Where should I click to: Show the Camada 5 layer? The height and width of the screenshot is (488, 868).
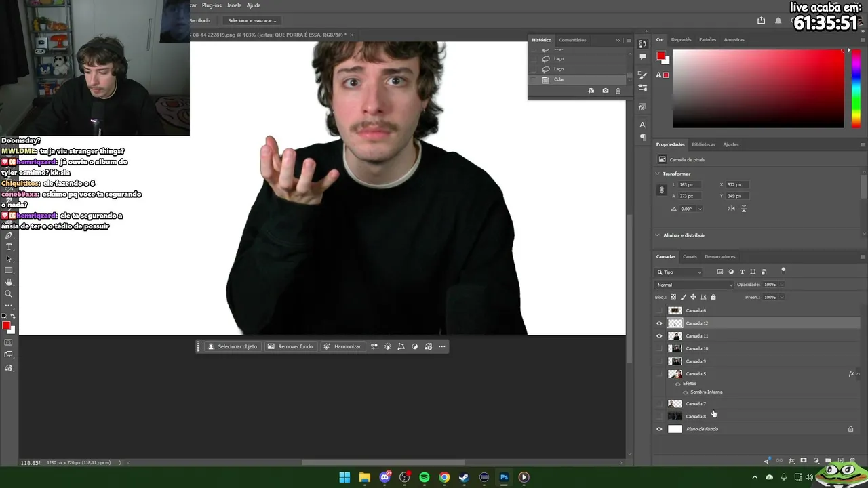[x=659, y=374]
